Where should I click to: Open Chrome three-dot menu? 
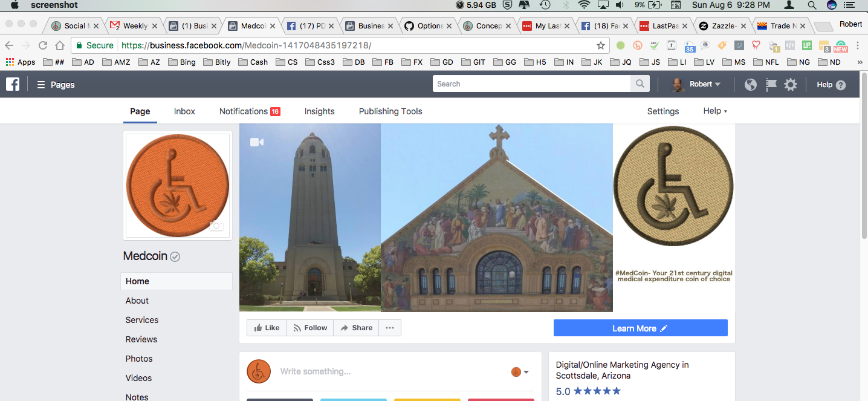pyautogui.click(x=858, y=45)
